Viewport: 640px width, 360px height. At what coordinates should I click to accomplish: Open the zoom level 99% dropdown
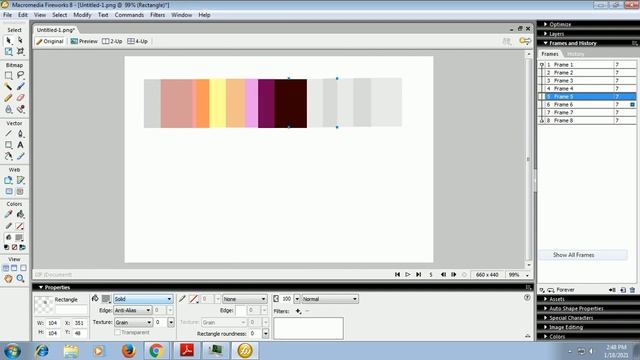pyautogui.click(x=527, y=275)
